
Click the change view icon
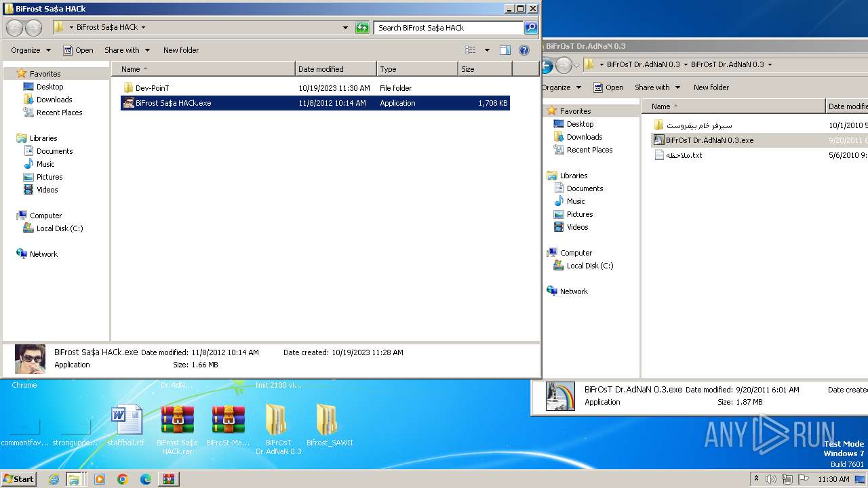pyautogui.click(x=471, y=50)
